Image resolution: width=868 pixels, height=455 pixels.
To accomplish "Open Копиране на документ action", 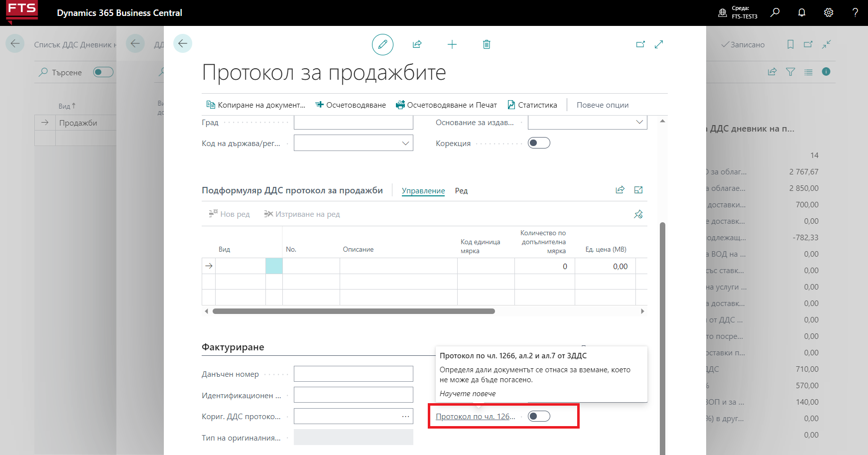I will [x=256, y=105].
